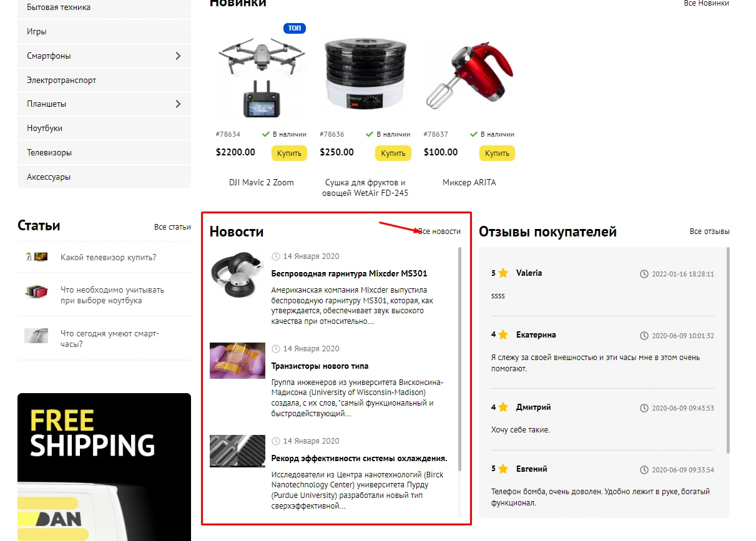Viewport: 756px width, 541px height.
Task: Click clock icon beside Транзисторы news date
Action: tap(276, 349)
